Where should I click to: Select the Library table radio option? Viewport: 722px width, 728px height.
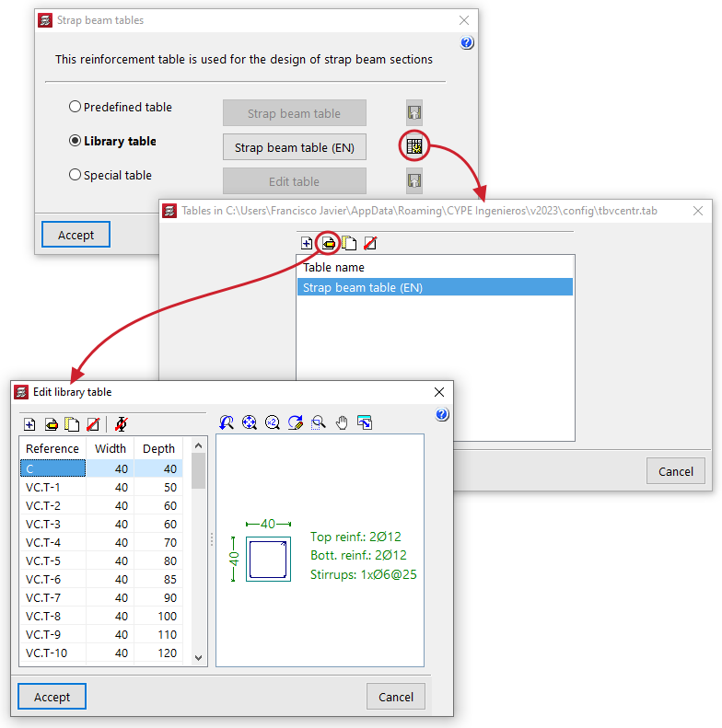coord(75,141)
